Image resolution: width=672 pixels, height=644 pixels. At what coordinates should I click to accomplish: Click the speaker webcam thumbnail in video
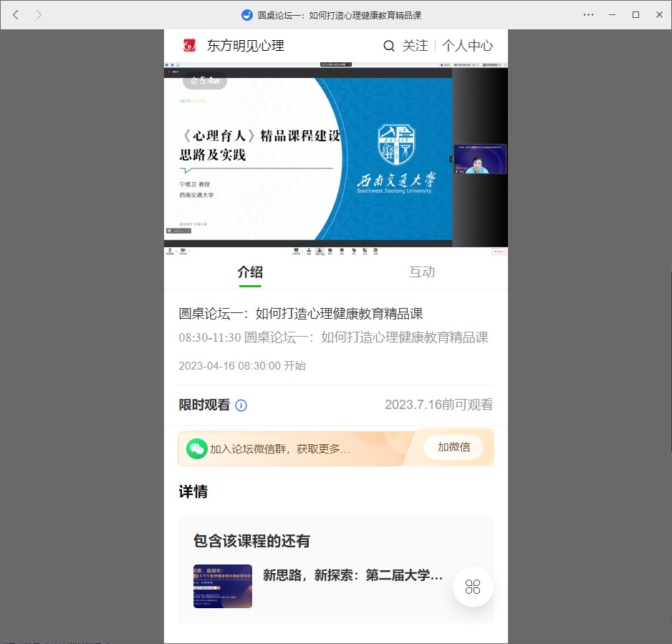coord(480,159)
